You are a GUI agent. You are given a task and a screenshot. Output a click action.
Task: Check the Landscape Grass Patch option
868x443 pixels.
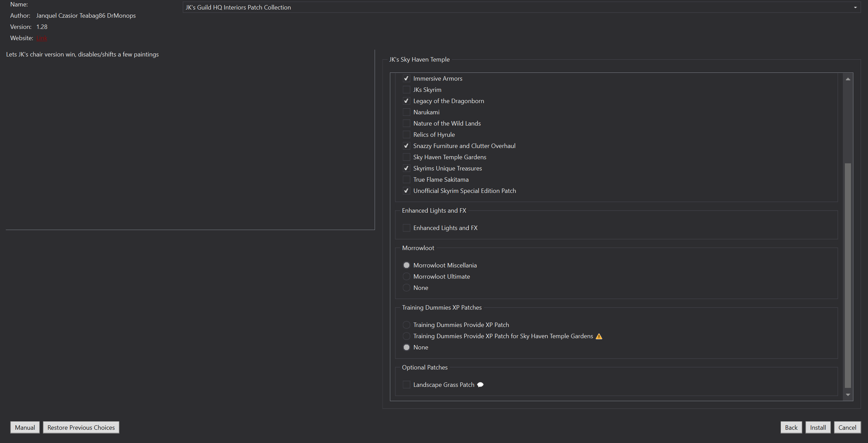[406, 385]
